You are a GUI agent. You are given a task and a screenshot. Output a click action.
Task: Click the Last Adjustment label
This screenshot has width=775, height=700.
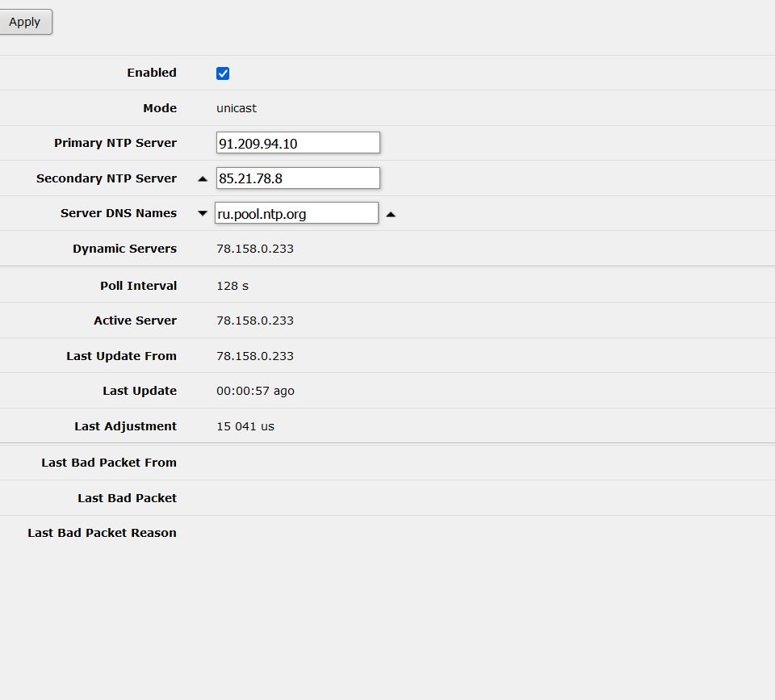pyautogui.click(x=126, y=426)
